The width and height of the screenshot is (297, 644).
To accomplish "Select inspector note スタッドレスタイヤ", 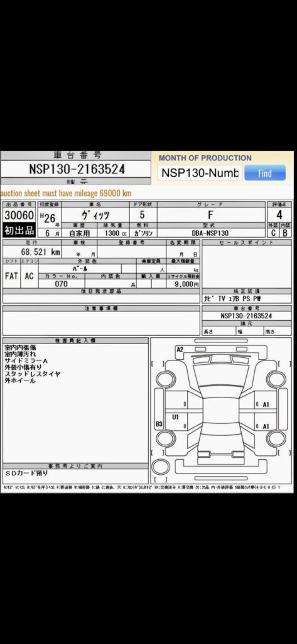I will point(33,374).
